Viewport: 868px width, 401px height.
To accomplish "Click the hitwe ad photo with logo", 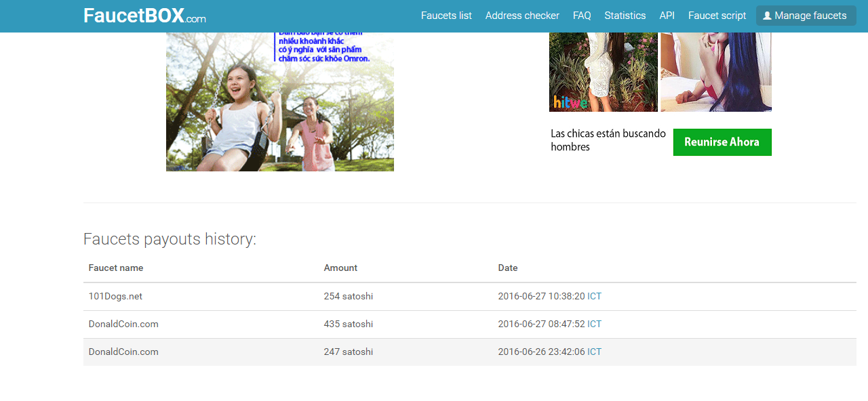I will click(604, 72).
